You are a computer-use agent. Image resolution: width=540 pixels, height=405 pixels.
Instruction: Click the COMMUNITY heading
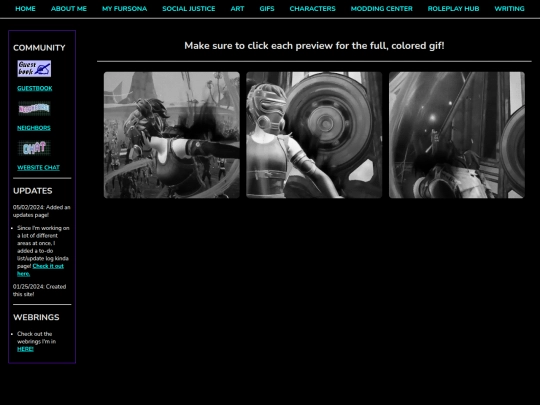click(x=39, y=48)
